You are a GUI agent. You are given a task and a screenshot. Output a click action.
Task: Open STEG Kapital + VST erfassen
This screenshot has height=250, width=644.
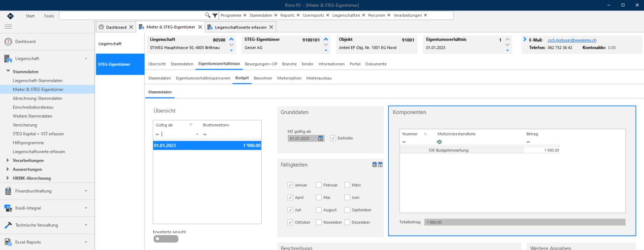coord(38,134)
